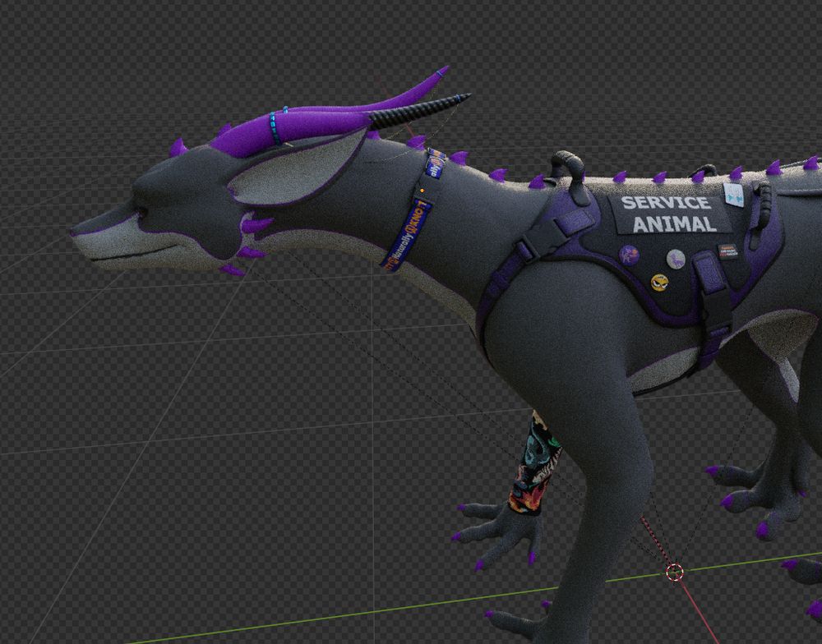This screenshot has width=822, height=644.
Task: Select the angry emoji badge pin
Action: point(659,283)
